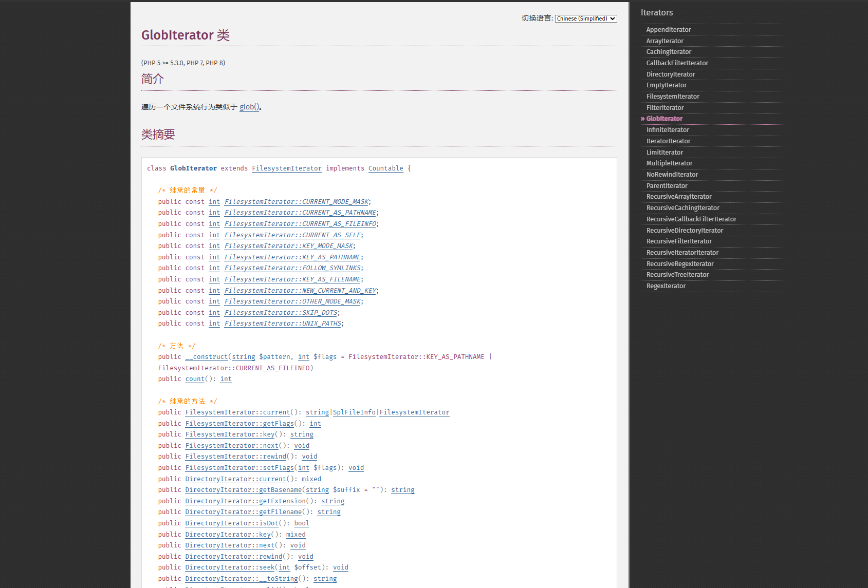The image size is (868, 588).
Task: Select the current GlobIterator sidebar entry
Action: click(x=664, y=119)
